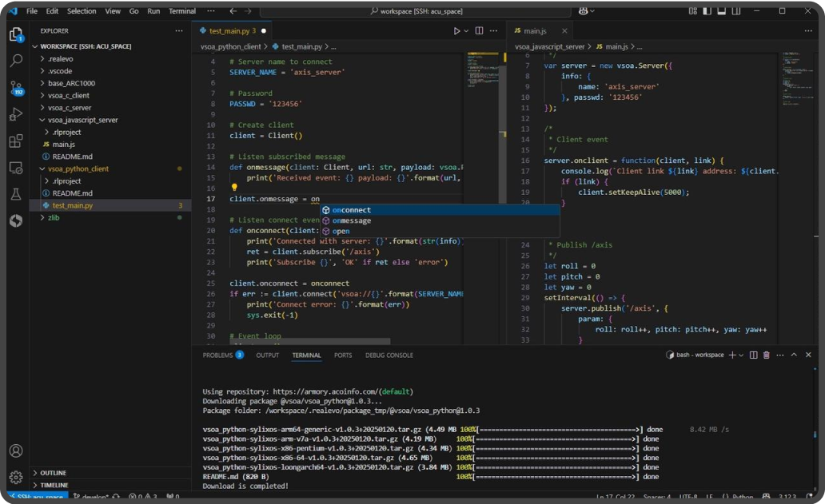Image resolution: width=825 pixels, height=504 pixels.
Task: Open Explorer views and more actions menu
Action: (179, 31)
